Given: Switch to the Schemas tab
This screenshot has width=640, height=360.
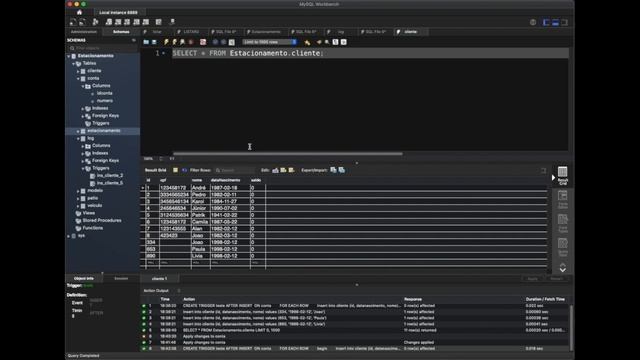Looking at the screenshot, I should (121, 32).
